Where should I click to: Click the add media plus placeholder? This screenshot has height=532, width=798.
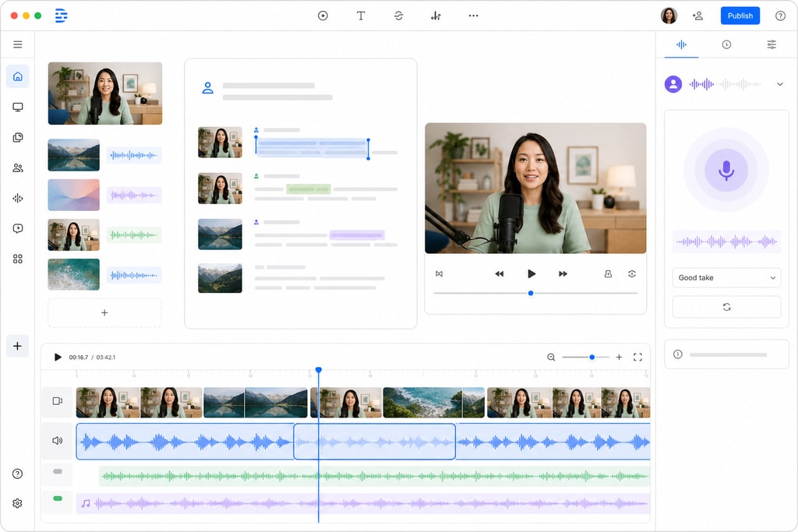104,313
